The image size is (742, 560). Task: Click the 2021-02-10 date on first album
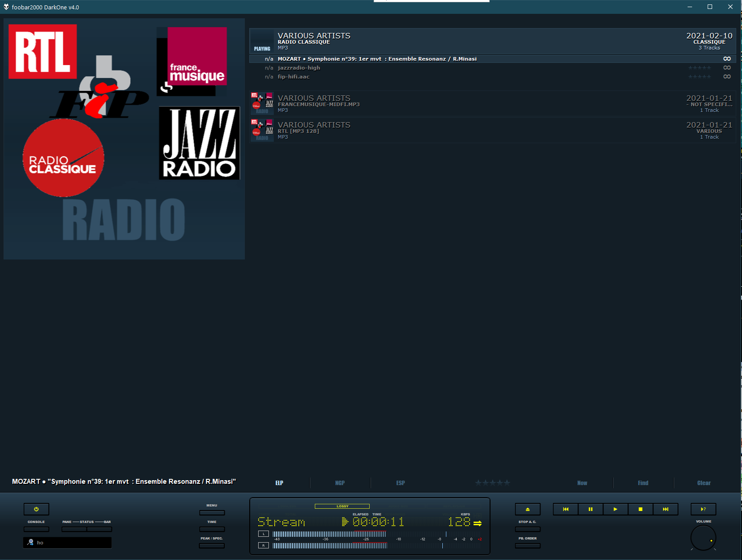coord(709,36)
